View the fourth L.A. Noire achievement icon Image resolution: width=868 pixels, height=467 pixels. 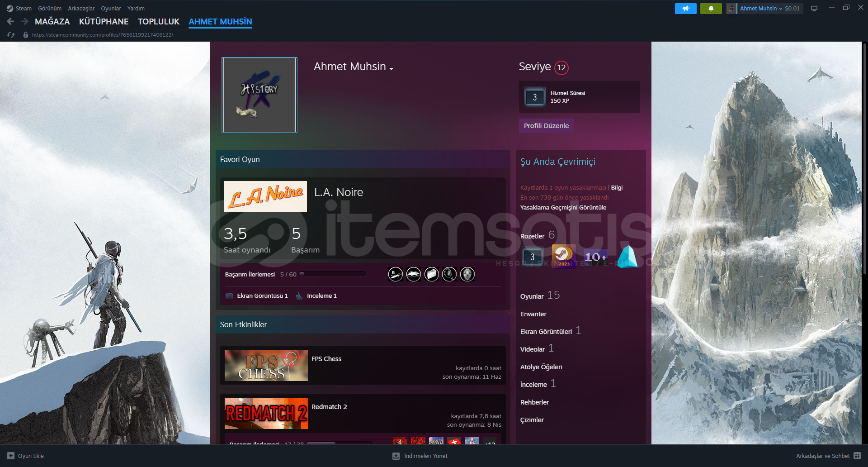(x=449, y=274)
